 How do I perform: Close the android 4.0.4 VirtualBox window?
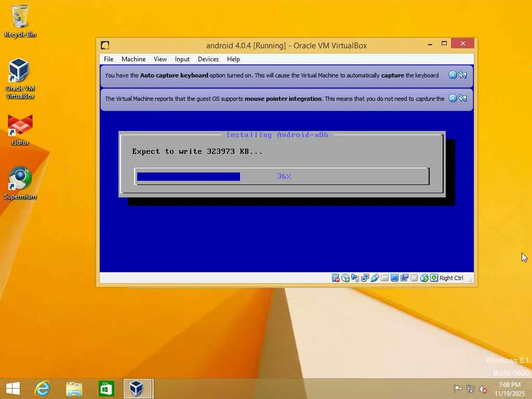point(463,44)
